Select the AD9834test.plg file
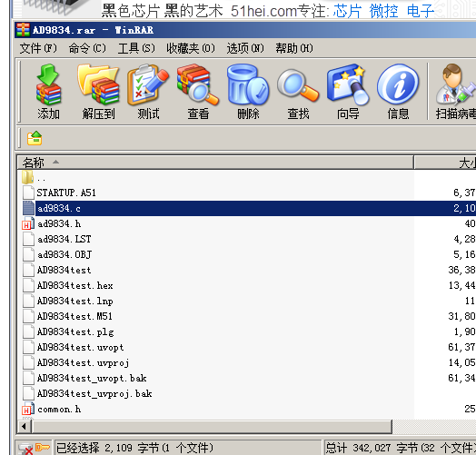This screenshot has width=476, height=455. [x=75, y=331]
